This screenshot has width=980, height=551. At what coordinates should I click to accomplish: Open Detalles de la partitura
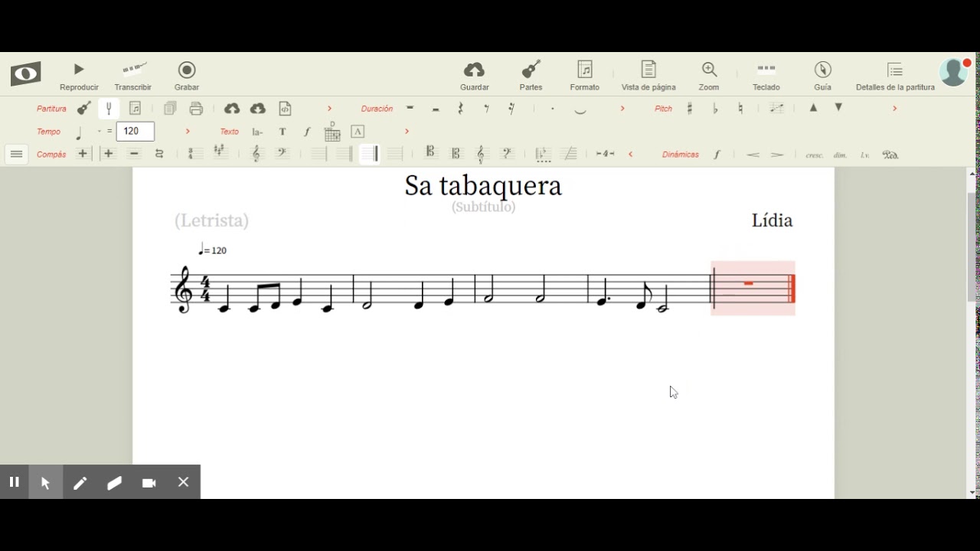(x=895, y=77)
